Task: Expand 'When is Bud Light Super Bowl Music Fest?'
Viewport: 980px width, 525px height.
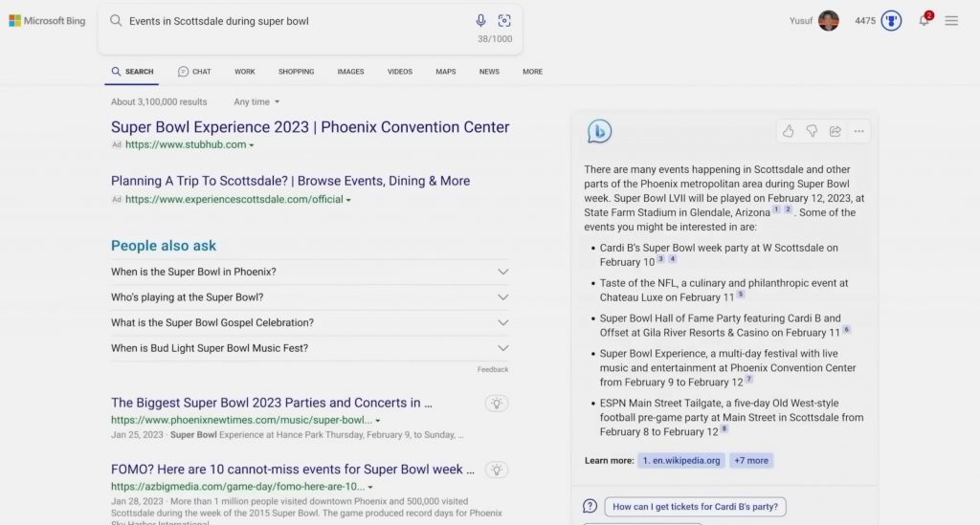Action: (309, 348)
